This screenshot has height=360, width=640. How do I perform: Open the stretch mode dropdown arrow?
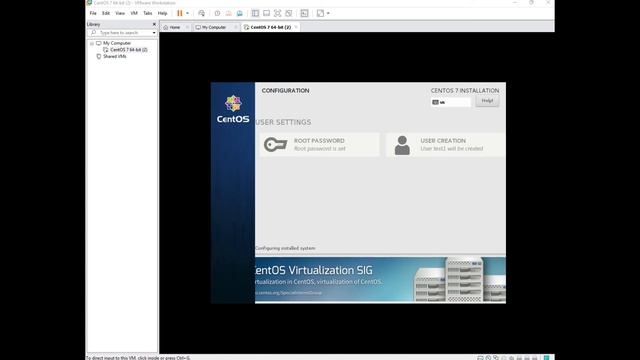pos(328,13)
